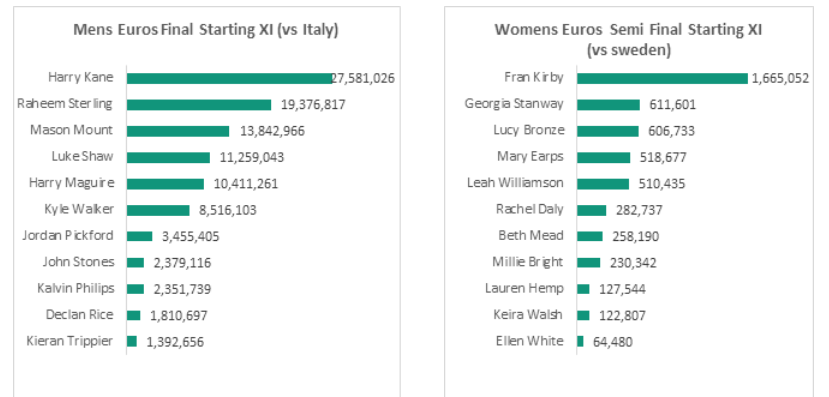The image size is (829, 397).
Task: Click the Kieran Trippier axis label
Action: pos(70,341)
